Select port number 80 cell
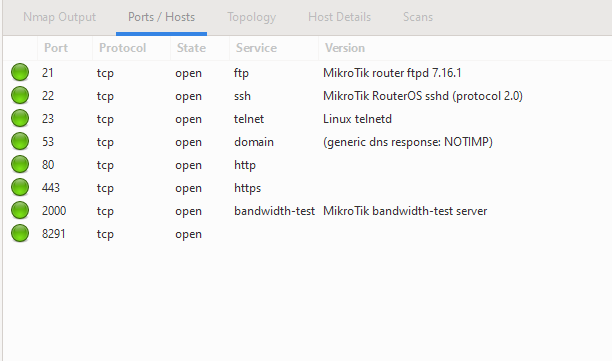The width and height of the screenshot is (612, 361). click(48, 165)
